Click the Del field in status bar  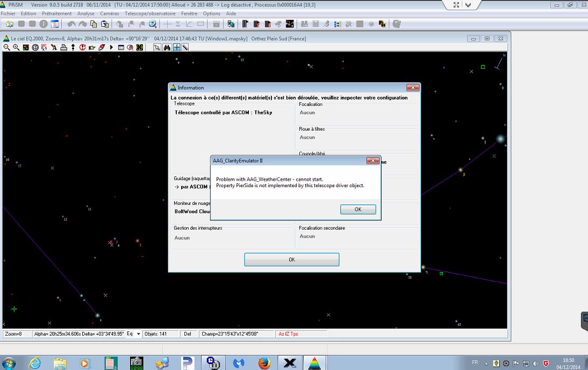click(188, 334)
